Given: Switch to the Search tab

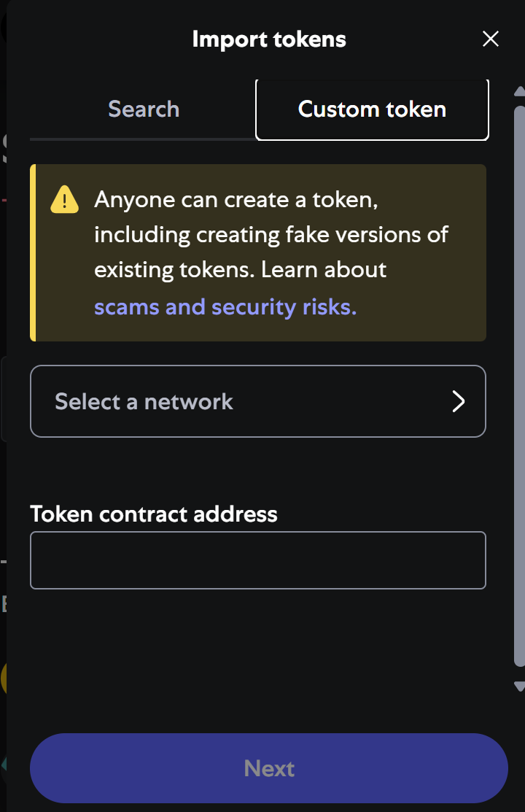Looking at the screenshot, I should tap(144, 109).
